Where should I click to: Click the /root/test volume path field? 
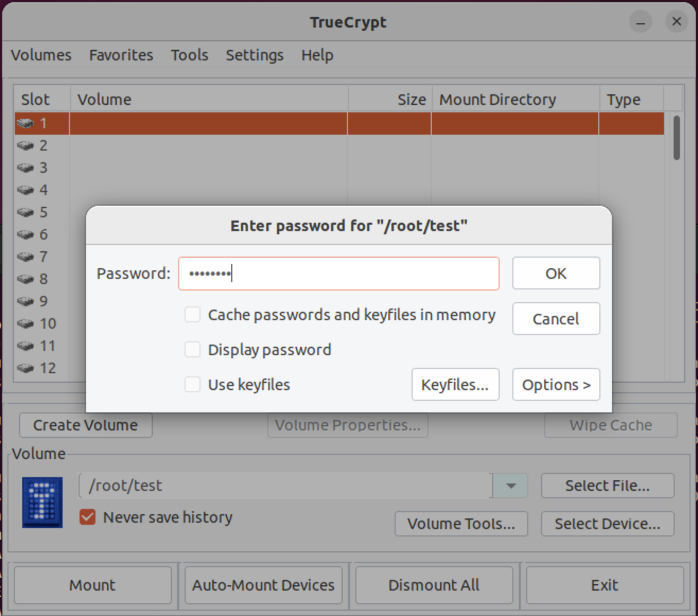tap(285, 486)
